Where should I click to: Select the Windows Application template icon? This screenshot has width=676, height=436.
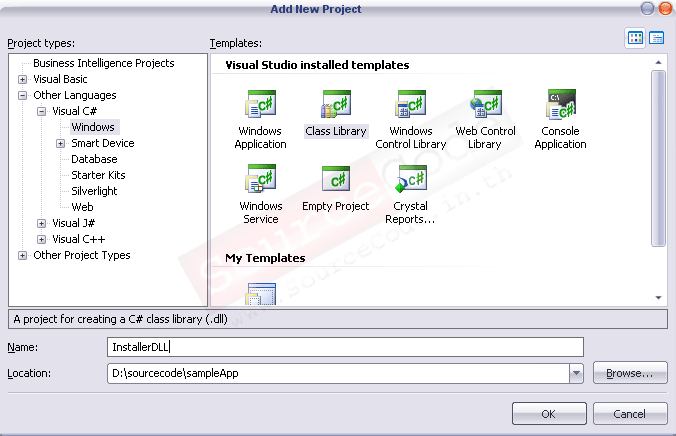coord(260,104)
